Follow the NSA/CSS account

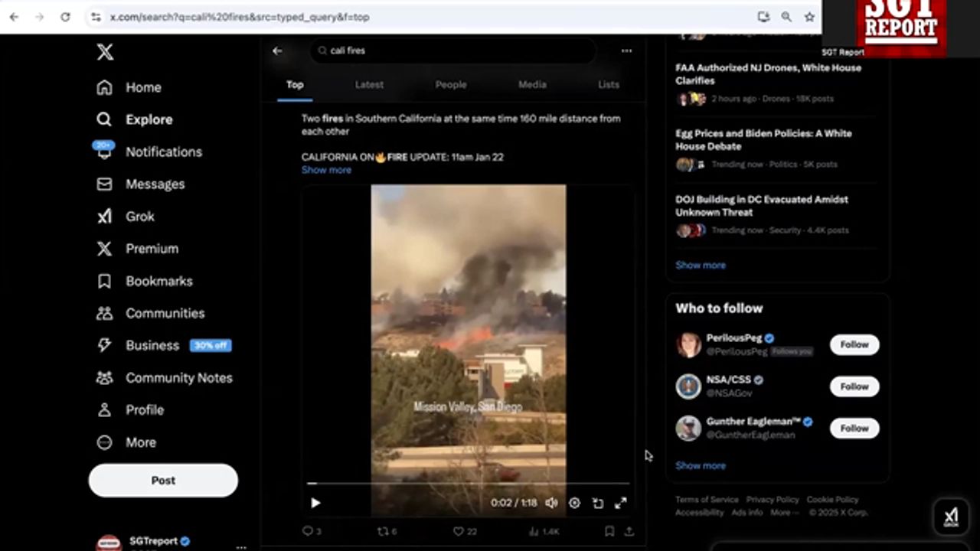tap(854, 386)
